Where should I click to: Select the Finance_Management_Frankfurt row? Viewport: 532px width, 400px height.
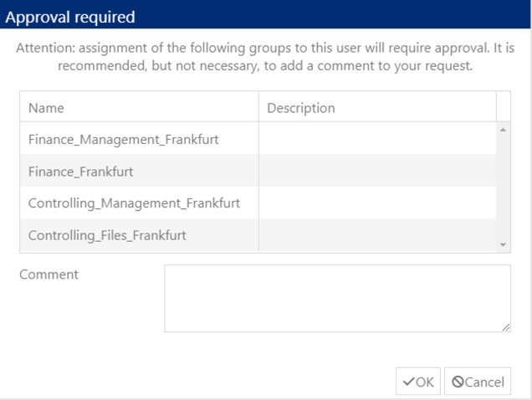point(258,138)
